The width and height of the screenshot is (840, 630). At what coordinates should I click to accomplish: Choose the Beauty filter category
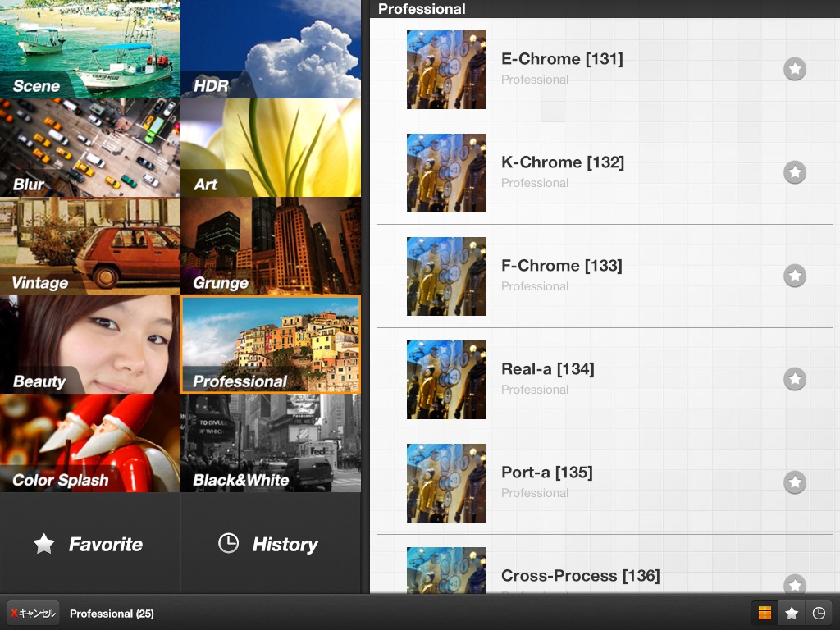(90, 345)
